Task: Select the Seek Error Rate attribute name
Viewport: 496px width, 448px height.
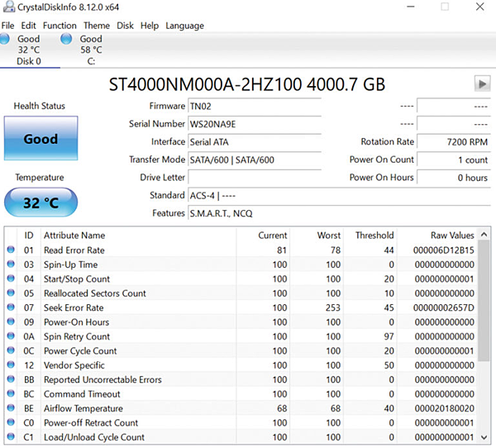Action: coord(74,307)
